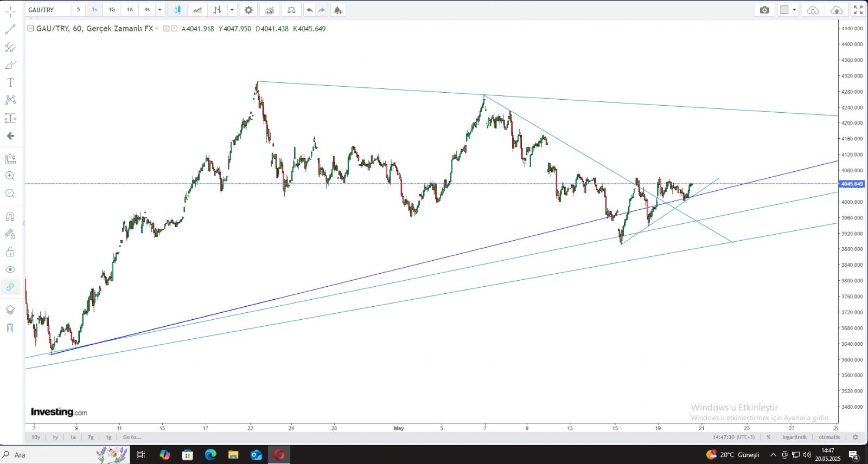Screen dimensions: 868x464
Task: Remove drawings with the trash icon
Action: point(10,327)
